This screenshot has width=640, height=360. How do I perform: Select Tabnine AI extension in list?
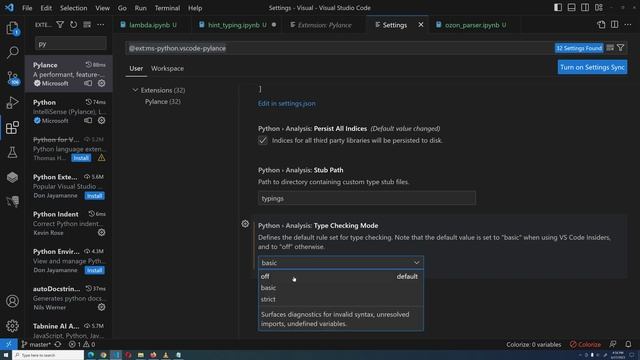(x=69, y=330)
